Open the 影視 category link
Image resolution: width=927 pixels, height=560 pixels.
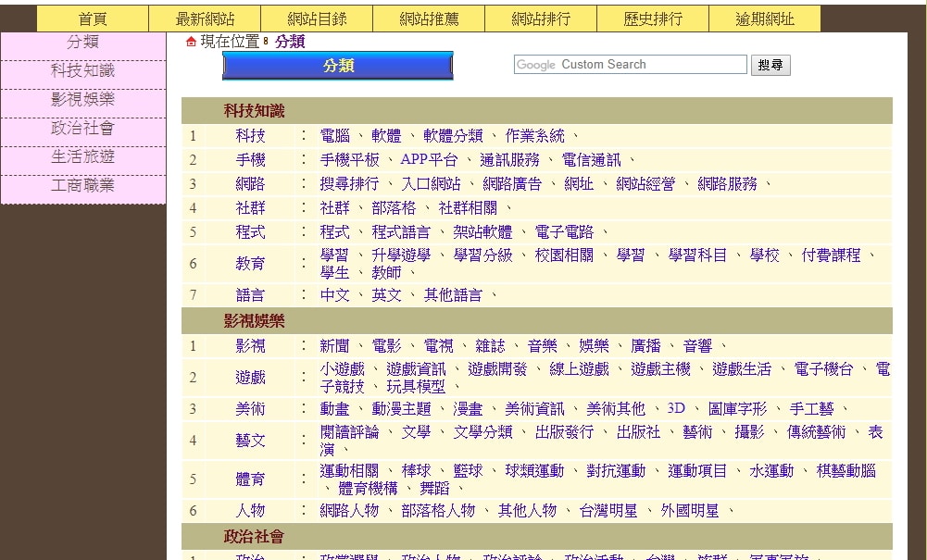(250, 346)
